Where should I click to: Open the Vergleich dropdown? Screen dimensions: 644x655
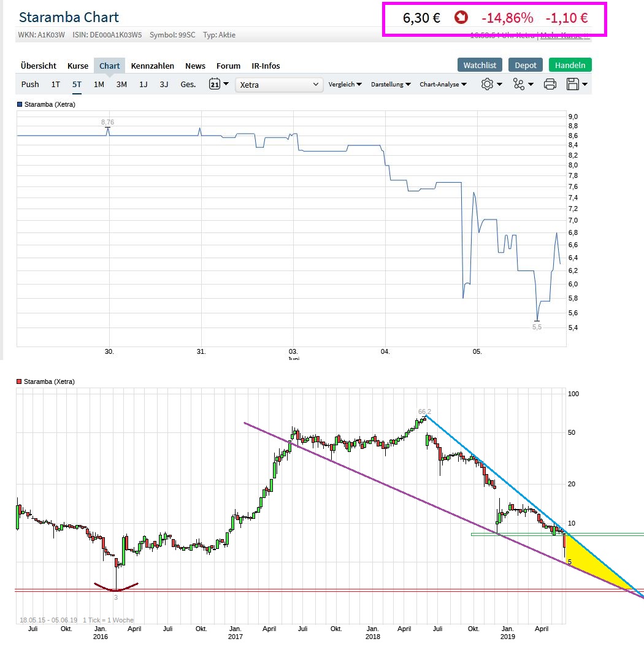point(345,85)
